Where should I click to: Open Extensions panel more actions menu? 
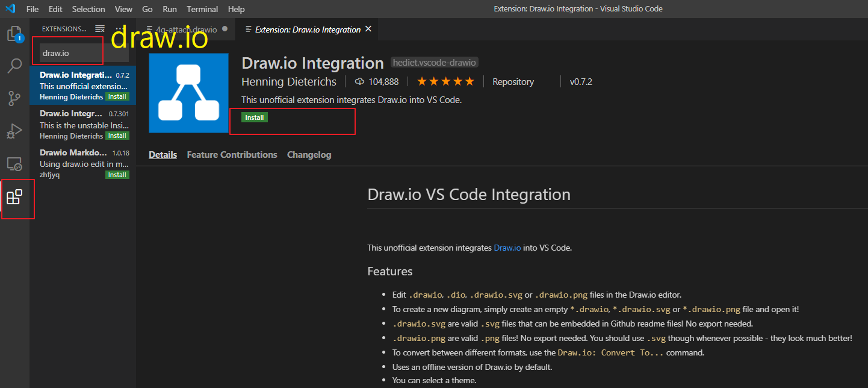(119, 29)
